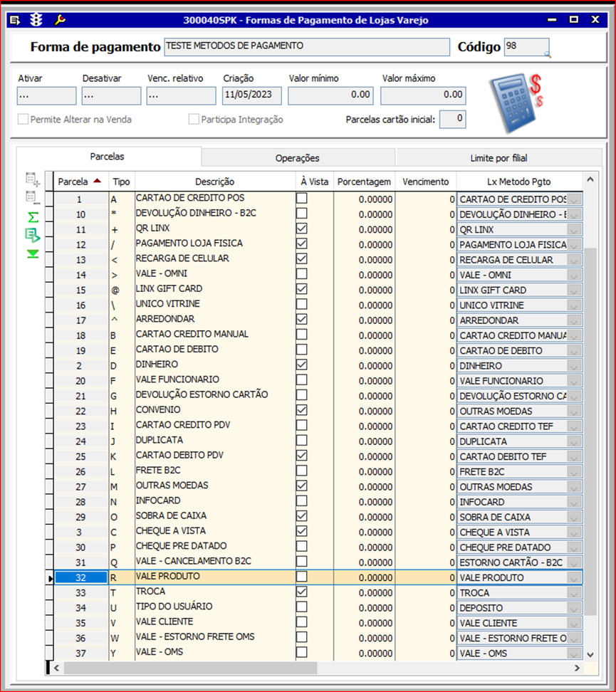Check À Vista for VALE PRODUTO row

click(302, 577)
